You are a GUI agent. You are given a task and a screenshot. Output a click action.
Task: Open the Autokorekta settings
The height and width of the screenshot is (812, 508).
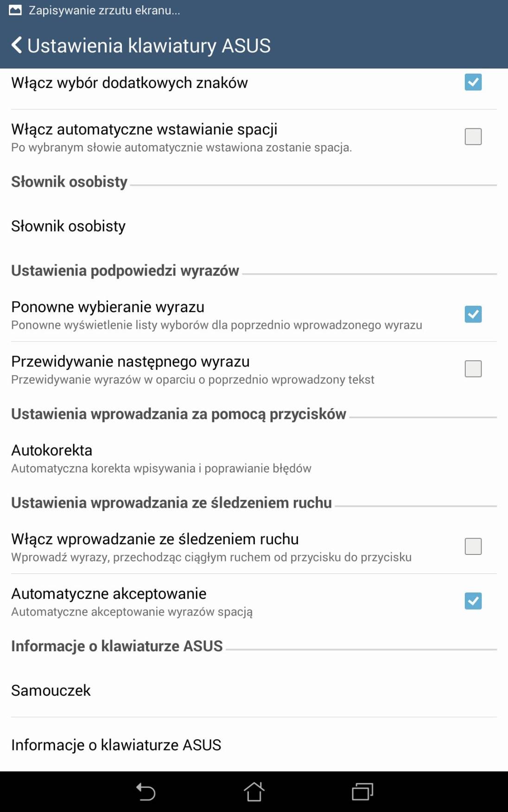(254, 458)
